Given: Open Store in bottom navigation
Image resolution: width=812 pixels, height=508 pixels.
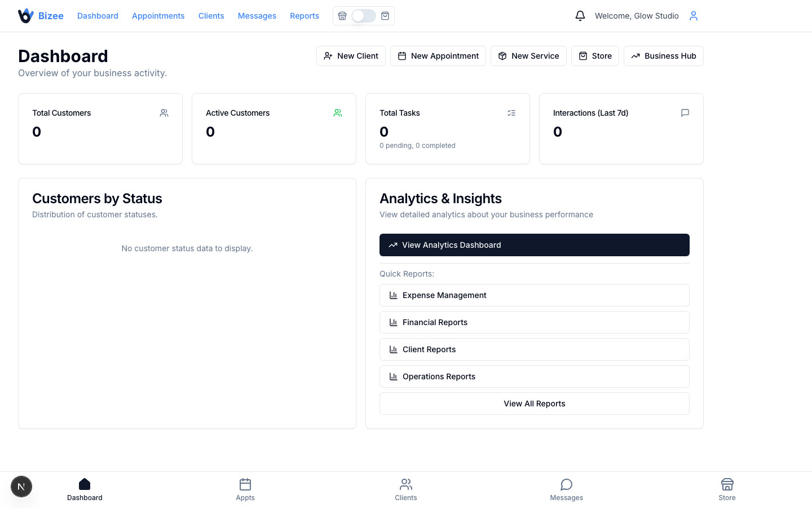Looking at the screenshot, I should [x=727, y=490].
